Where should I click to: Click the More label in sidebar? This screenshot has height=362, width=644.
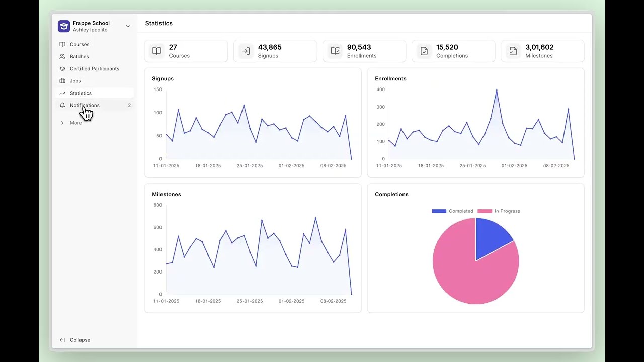[x=76, y=123]
